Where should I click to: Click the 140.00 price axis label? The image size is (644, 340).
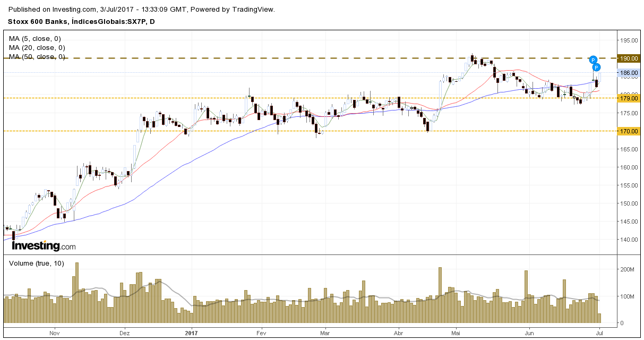(630, 240)
